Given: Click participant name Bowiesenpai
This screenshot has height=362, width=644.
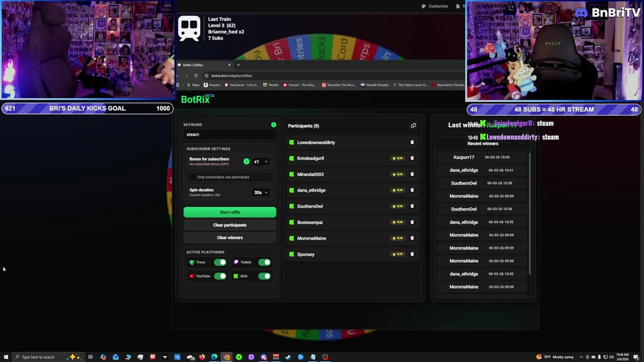Looking at the screenshot, I should pos(310,222).
